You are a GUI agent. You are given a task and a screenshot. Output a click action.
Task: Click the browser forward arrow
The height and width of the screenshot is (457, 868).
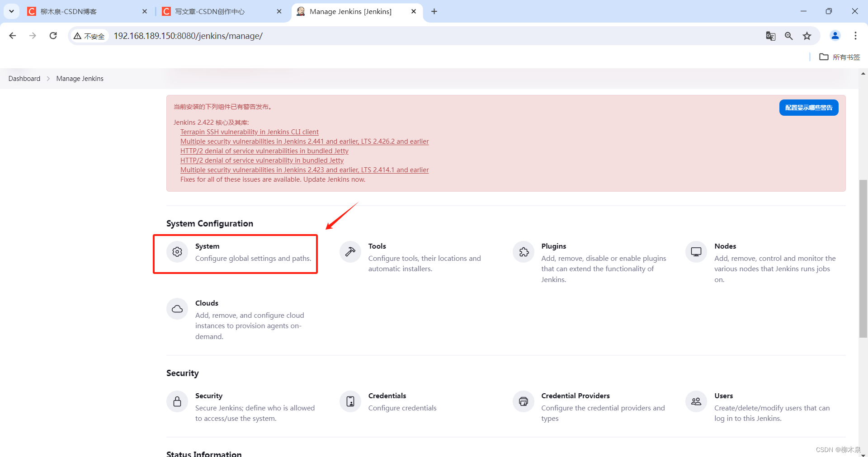point(33,36)
